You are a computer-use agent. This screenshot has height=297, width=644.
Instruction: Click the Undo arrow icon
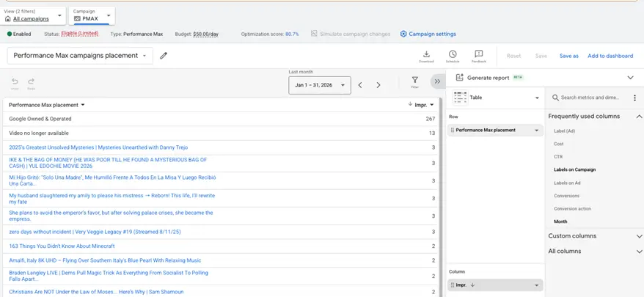coord(15,81)
